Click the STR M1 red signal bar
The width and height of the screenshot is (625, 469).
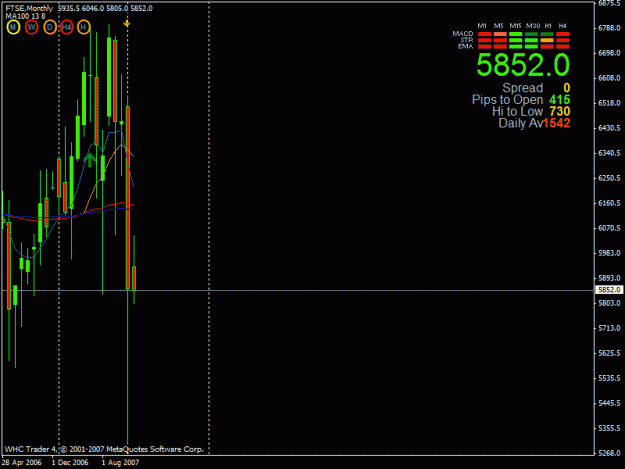pos(484,40)
